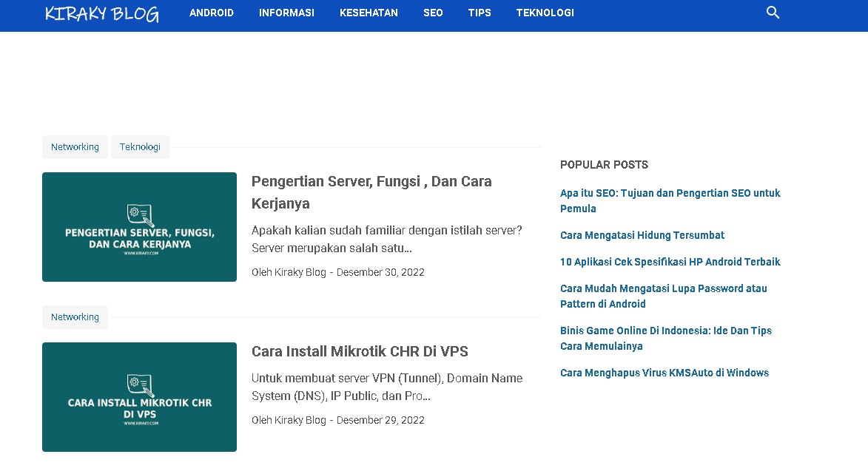Viewport: 868px width, 474px height.
Task: Open the Cara Install Mikrotik CHR title
Action: 360,351
